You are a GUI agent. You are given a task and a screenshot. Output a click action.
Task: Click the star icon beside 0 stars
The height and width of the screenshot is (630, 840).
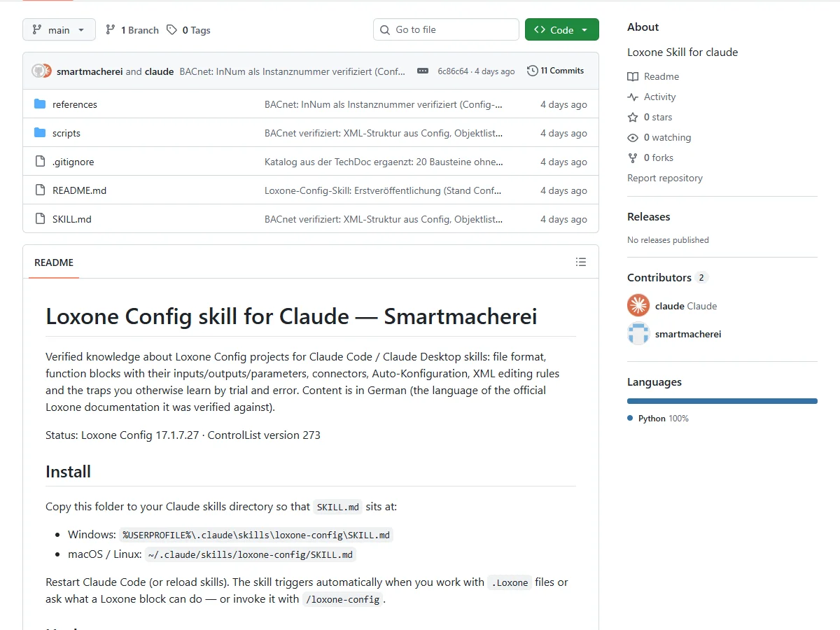(633, 117)
